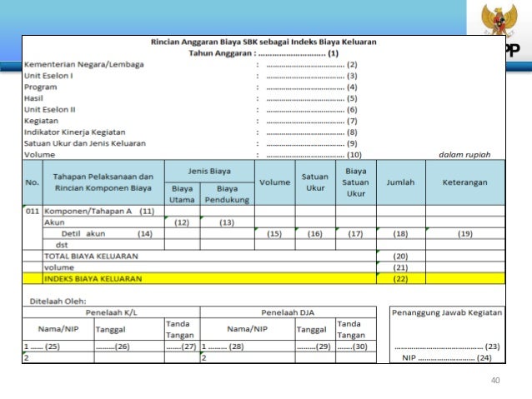Click the 'Program' label

41,87
